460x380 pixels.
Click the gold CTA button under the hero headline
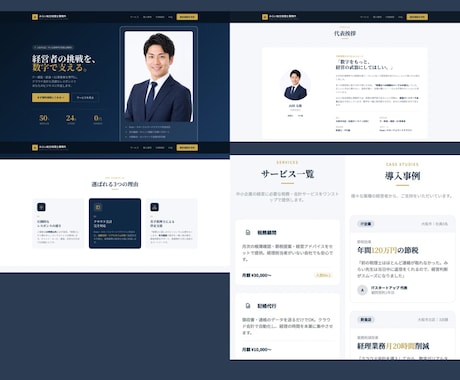point(51,98)
